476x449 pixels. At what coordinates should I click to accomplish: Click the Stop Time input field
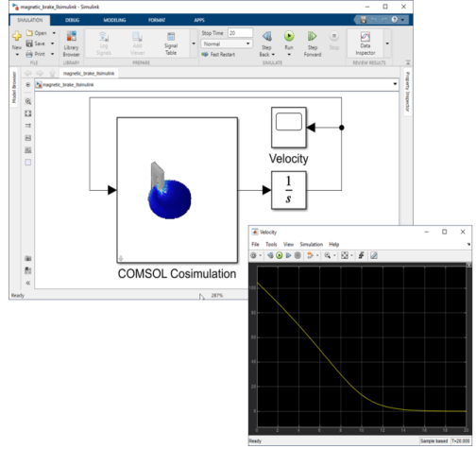240,33
